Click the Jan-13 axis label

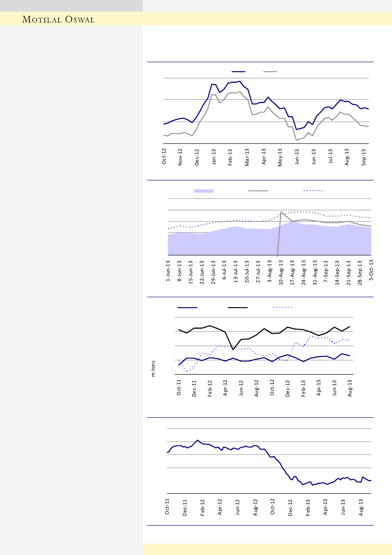pyautogui.click(x=214, y=157)
